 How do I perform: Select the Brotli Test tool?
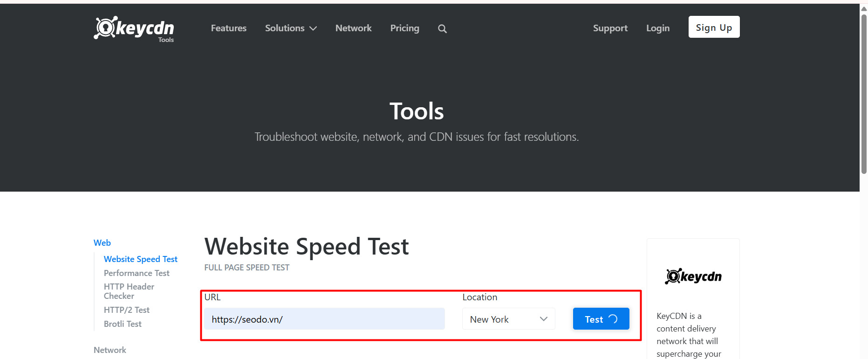123,324
